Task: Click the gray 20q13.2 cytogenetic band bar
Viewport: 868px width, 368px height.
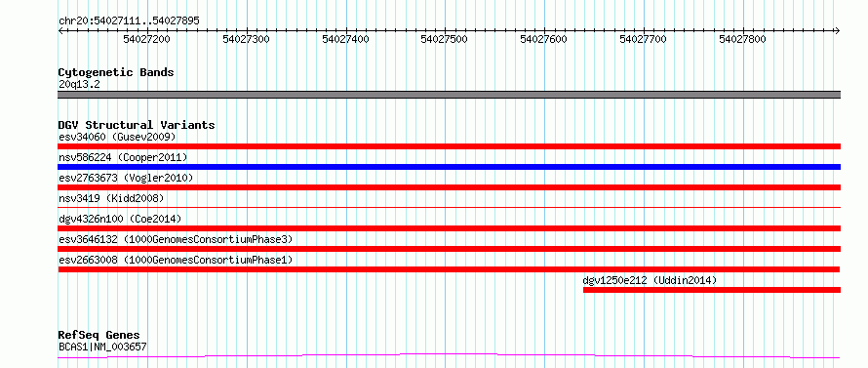Action: [x=449, y=95]
